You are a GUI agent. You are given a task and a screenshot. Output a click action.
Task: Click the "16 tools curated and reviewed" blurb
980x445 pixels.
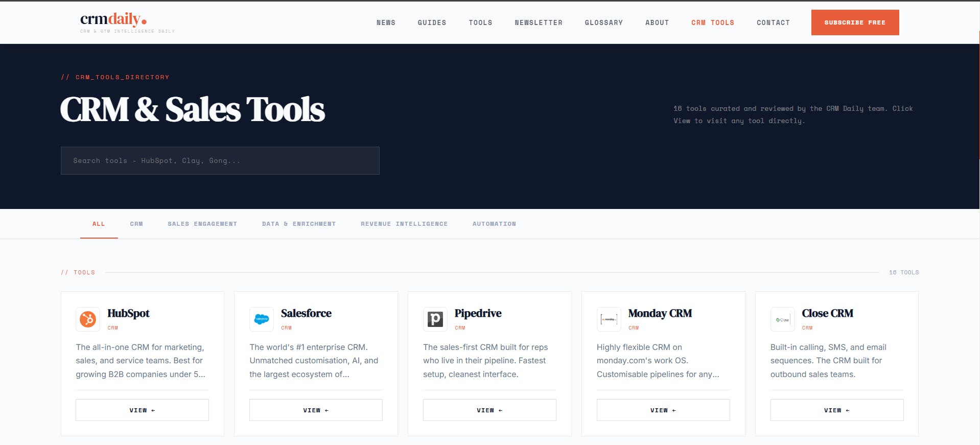click(x=793, y=114)
